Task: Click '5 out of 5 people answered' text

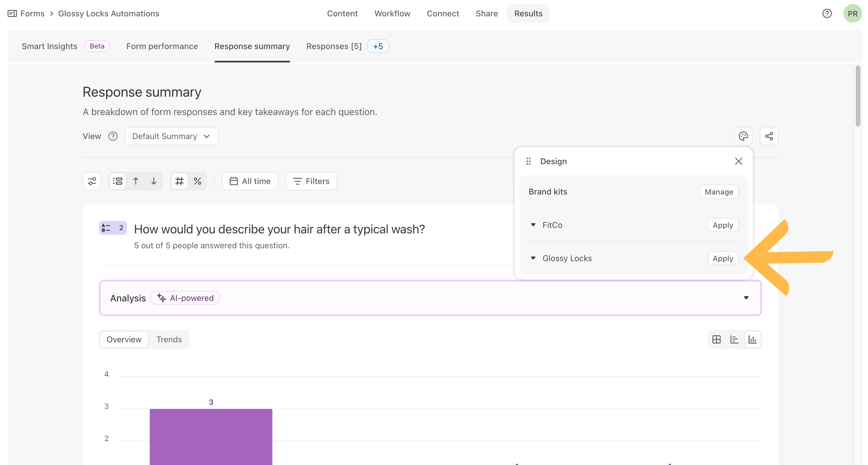Action: click(212, 245)
